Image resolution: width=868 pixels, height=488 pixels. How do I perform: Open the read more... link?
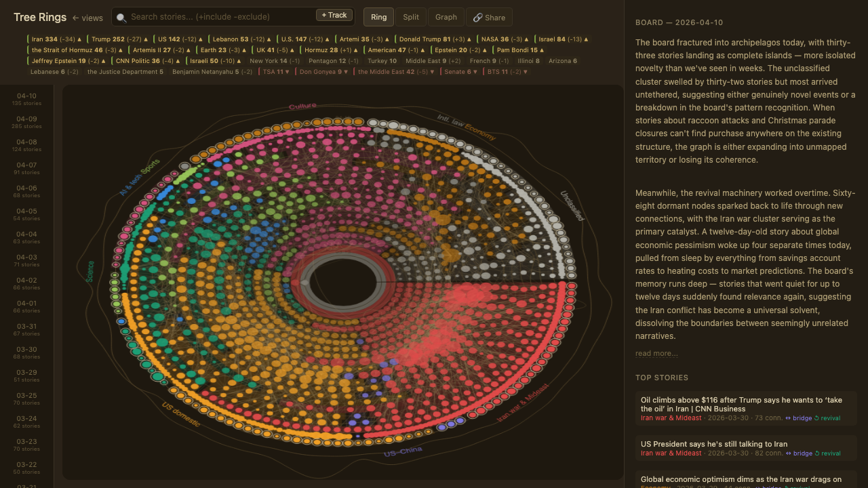pyautogui.click(x=655, y=353)
